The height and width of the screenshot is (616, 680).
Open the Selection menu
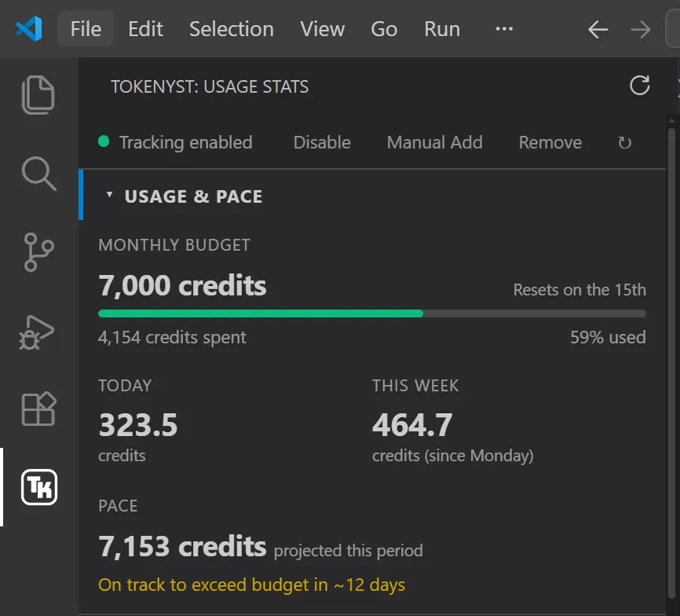point(231,29)
